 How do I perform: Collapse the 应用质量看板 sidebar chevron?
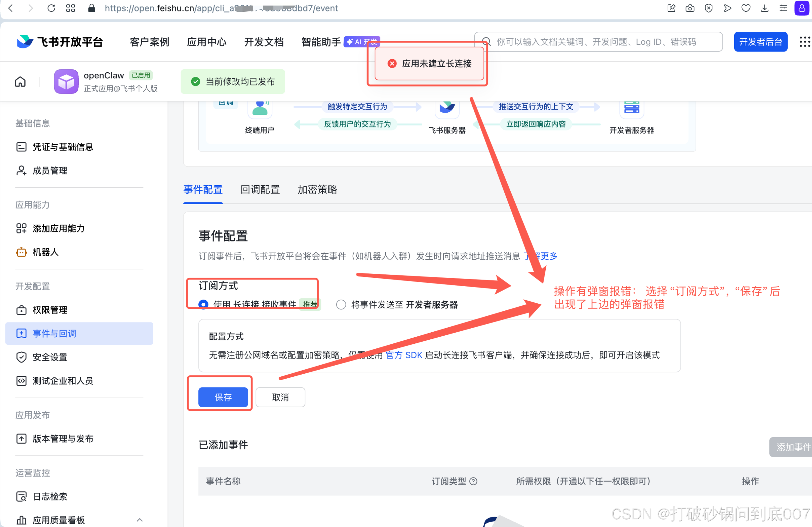click(139, 520)
